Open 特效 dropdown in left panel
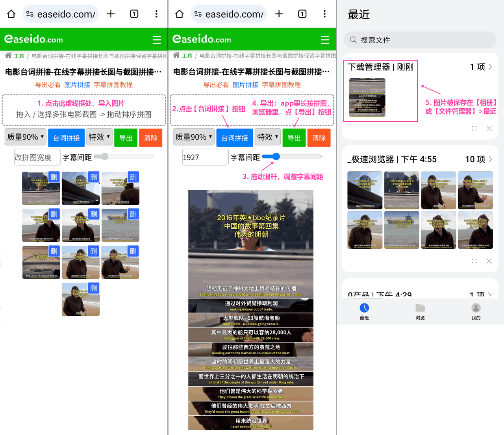Viewport: 504px width, 435px height. (x=99, y=137)
